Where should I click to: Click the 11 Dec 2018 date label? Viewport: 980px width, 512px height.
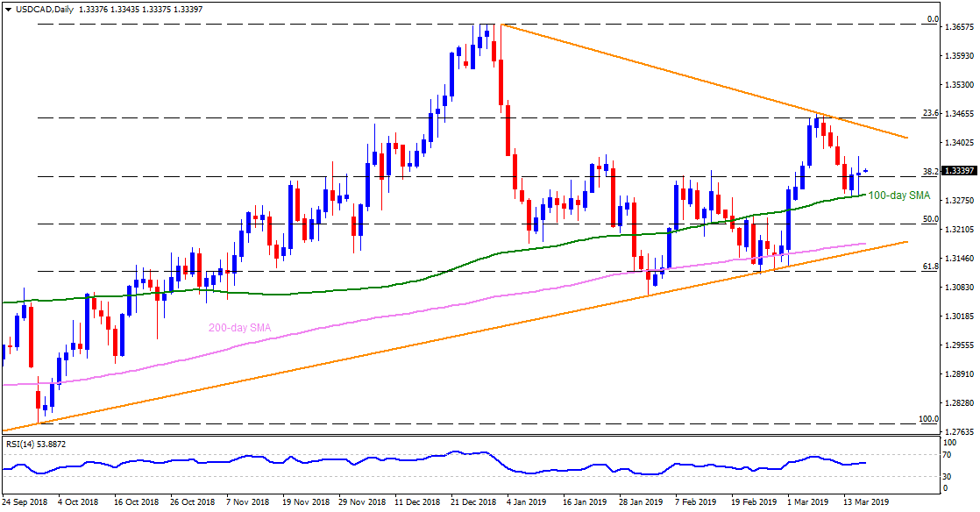coord(417,502)
